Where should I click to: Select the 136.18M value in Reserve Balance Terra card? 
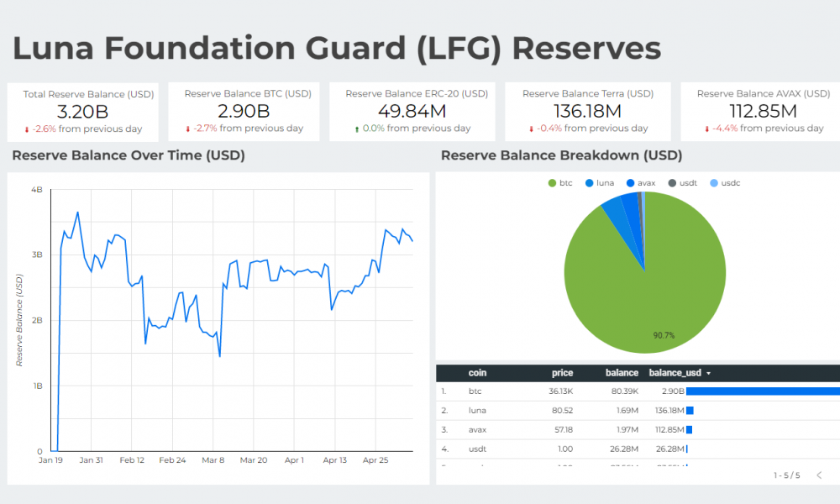[x=588, y=112]
